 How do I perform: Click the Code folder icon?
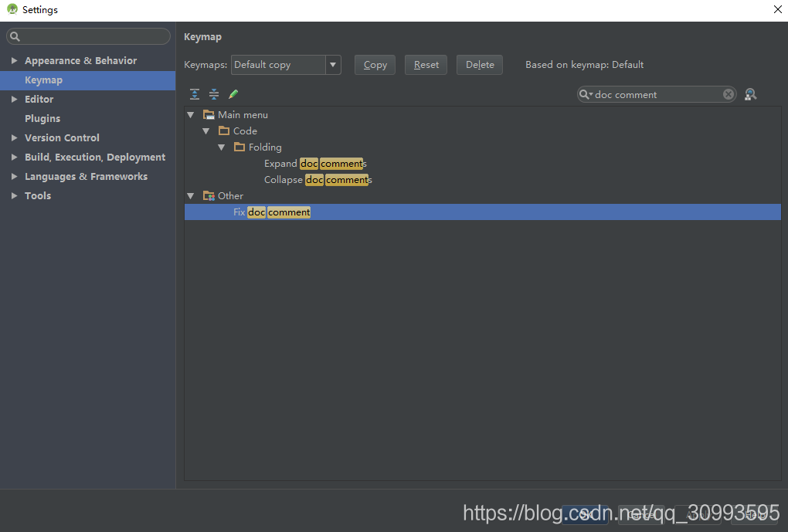coord(224,130)
